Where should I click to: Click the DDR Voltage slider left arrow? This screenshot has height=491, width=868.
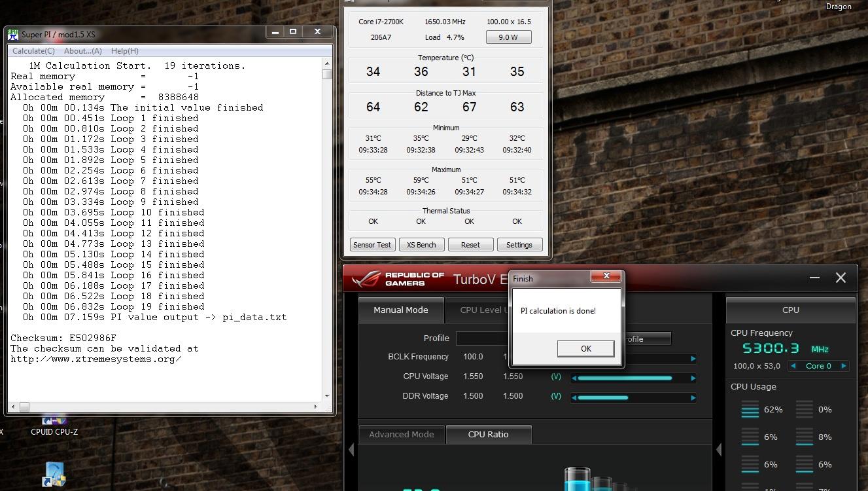574,397
